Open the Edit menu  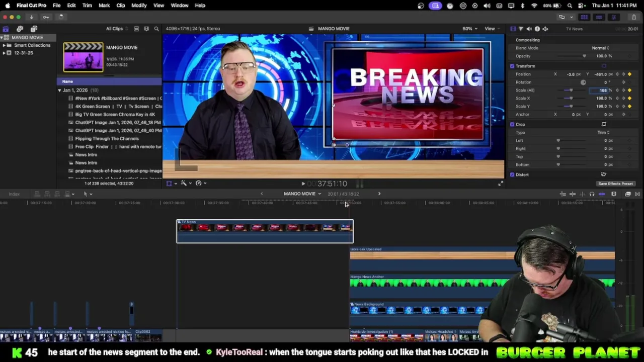click(x=71, y=6)
